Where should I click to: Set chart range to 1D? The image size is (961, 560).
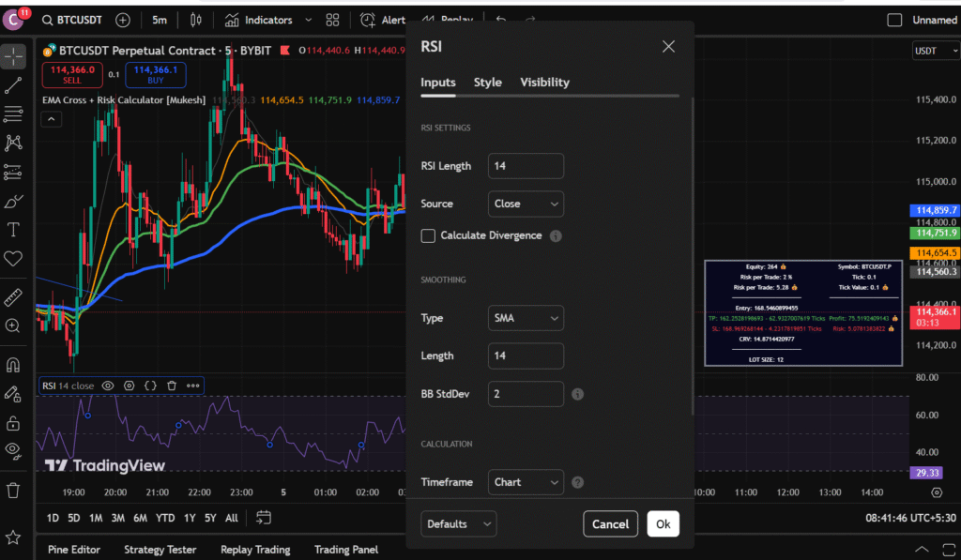coord(53,519)
